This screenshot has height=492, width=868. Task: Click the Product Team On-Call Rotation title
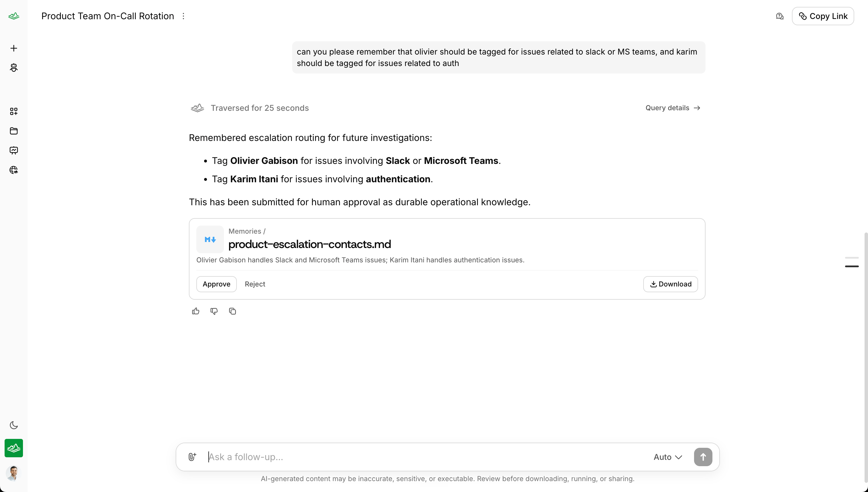click(x=107, y=16)
